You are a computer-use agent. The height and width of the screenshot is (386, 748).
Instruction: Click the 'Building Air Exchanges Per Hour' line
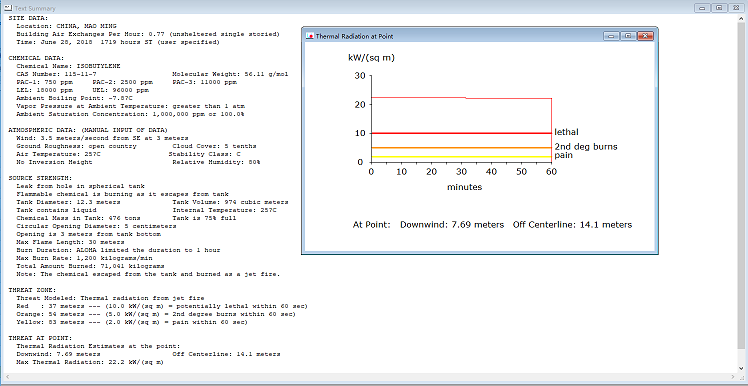point(148,34)
